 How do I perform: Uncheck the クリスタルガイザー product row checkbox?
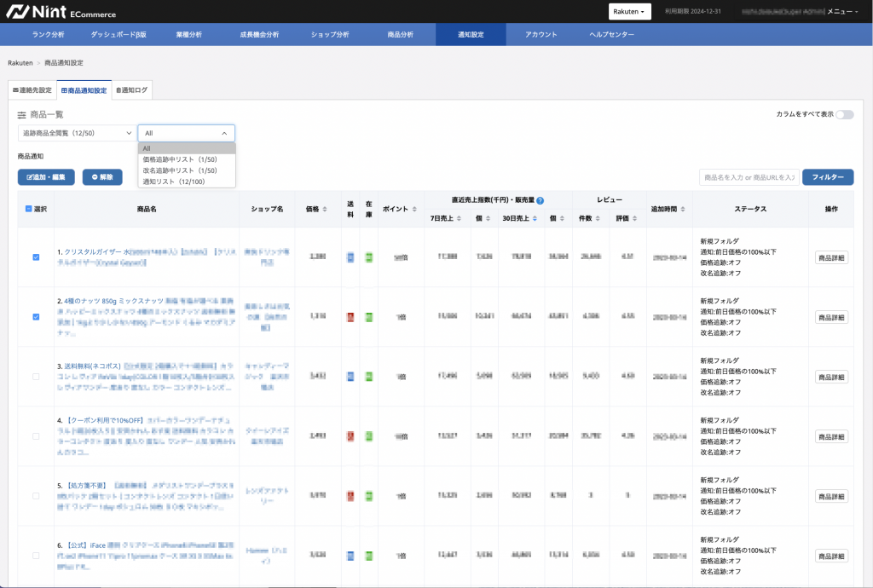click(36, 257)
